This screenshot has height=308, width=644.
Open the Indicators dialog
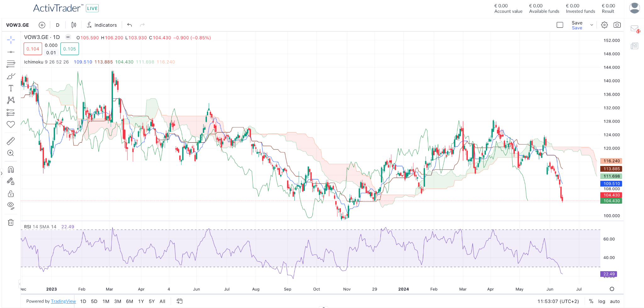(102, 25)
